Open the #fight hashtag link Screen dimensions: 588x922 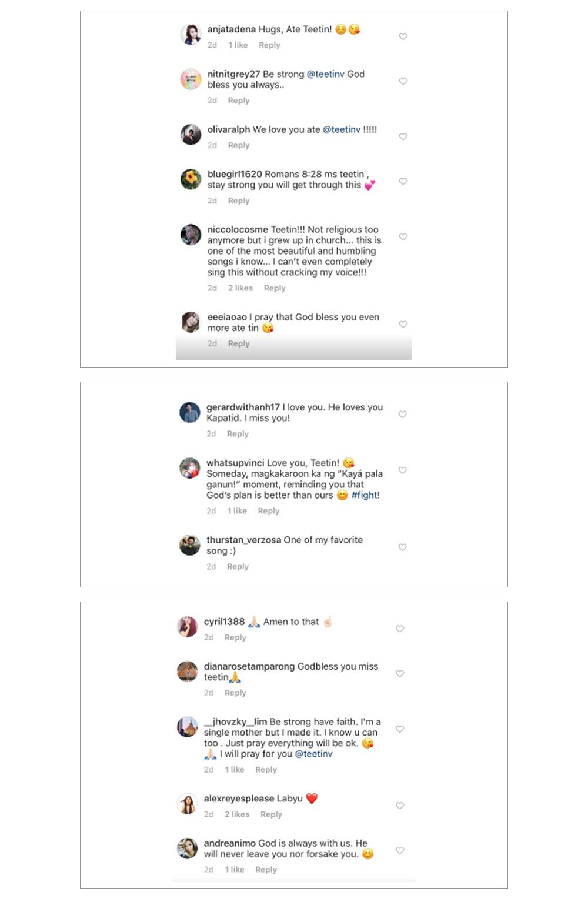tap(365, 495)
